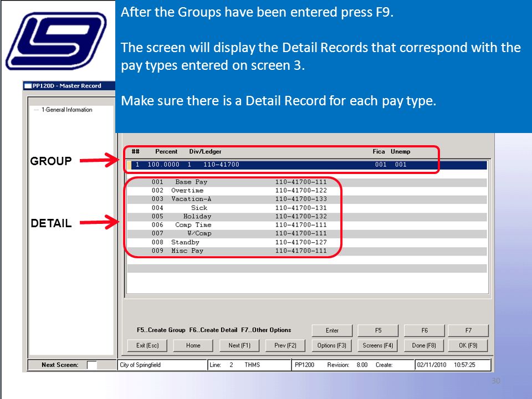Select detail row 008 Standby
Image resolution: width=532 pixels, height=399 pixels.
click(x=307, y=242)
